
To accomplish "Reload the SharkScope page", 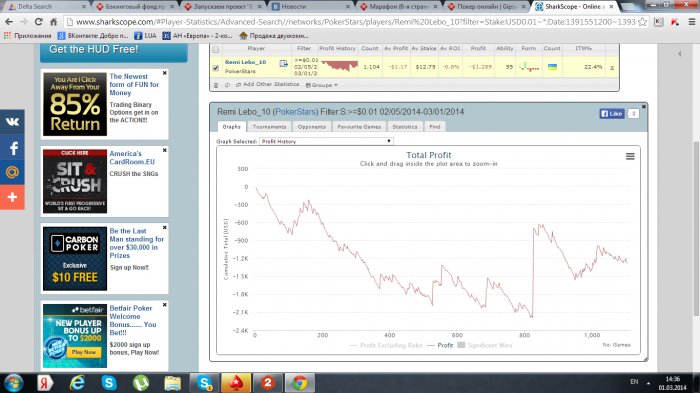I will point(39,21).
